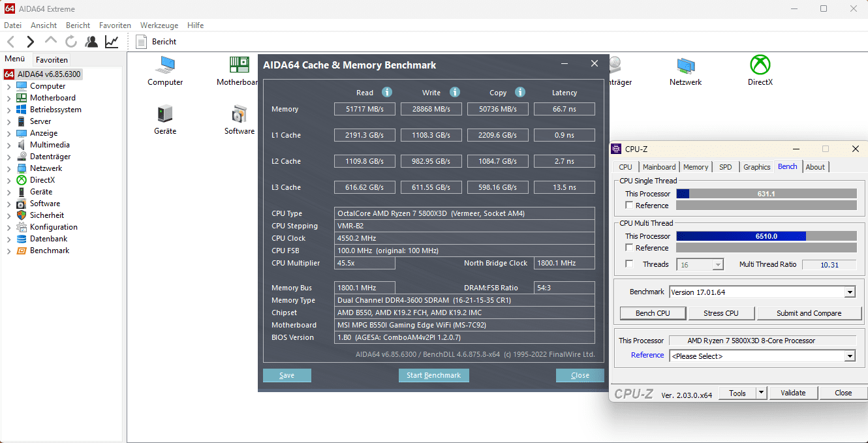This screenshot has width=868, height=443.
Task: Click the Validate button in CPU-Z
Action: point(793,393)
